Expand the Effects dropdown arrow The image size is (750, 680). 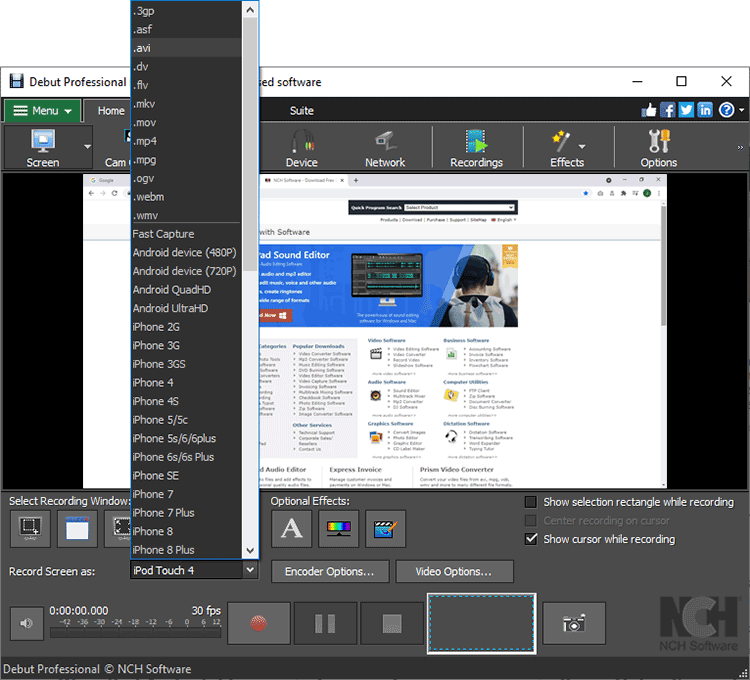click(582, 147)
